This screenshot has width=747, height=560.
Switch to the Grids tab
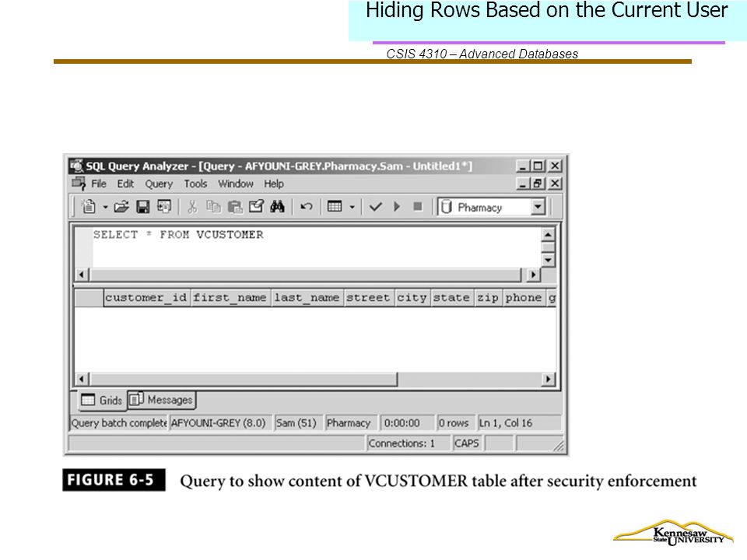(101, 400)
